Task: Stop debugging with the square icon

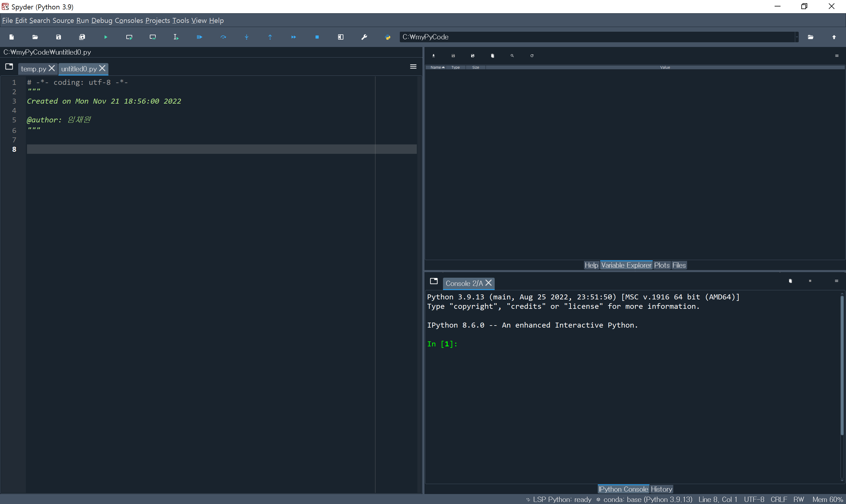Action: [x=317, y=37]
